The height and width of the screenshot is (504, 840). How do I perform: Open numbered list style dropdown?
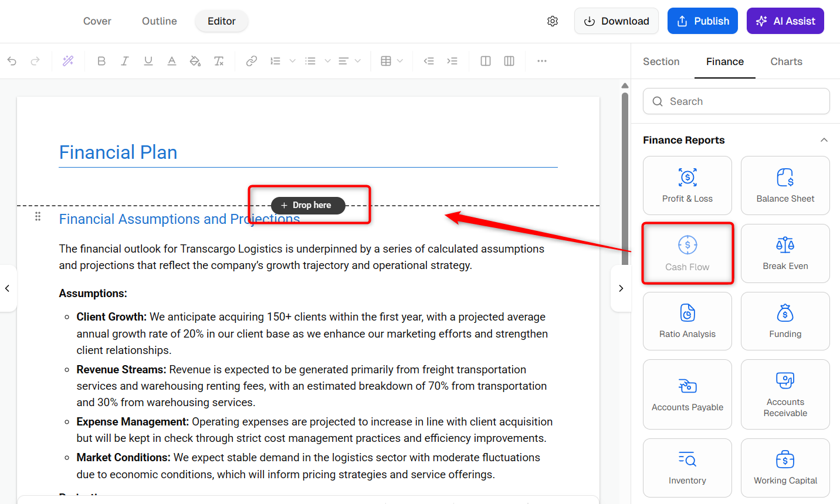tap(292, 61)
